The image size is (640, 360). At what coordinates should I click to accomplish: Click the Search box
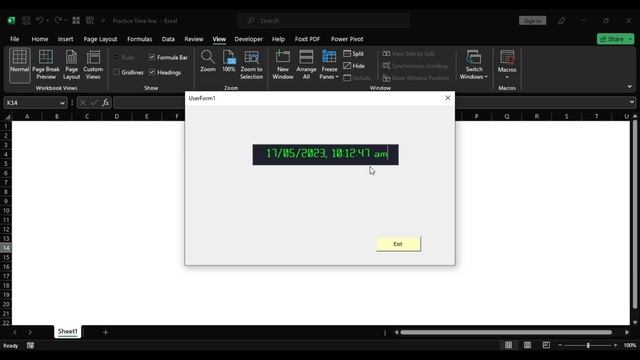click(324, 20)
